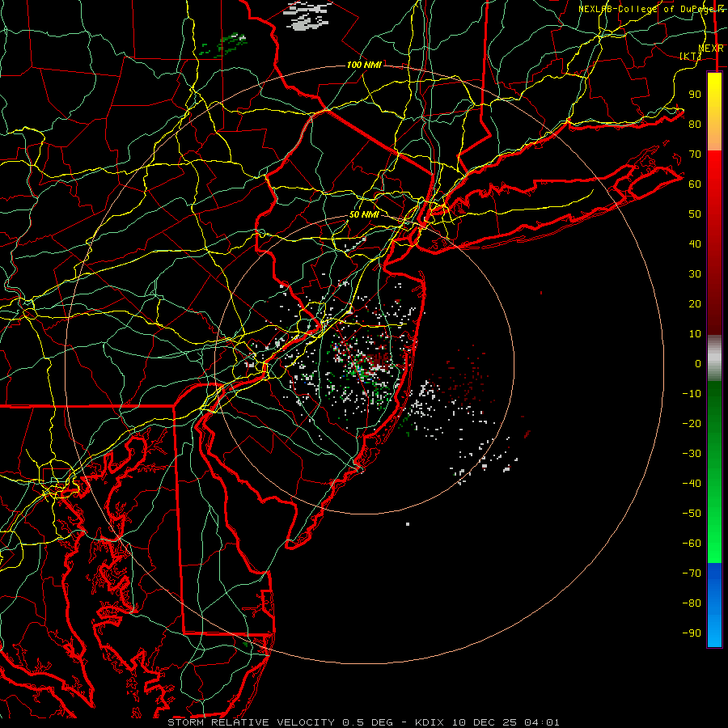Click the "50 NMI" range ring label
Viewport: 728px width, 728px height.
[x=364, y=214]
